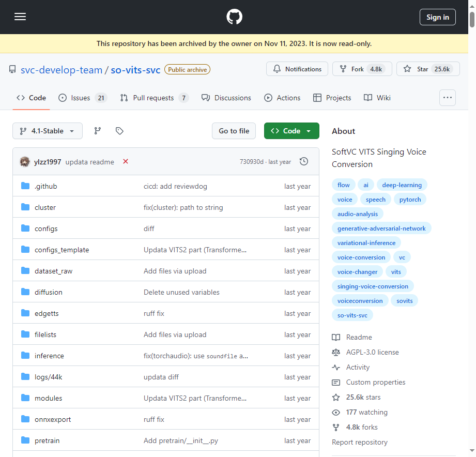This screenshot has width=476, height=457.
Task: Open the Projects tab
Action: pyautogui.click(x=332, y=98)
